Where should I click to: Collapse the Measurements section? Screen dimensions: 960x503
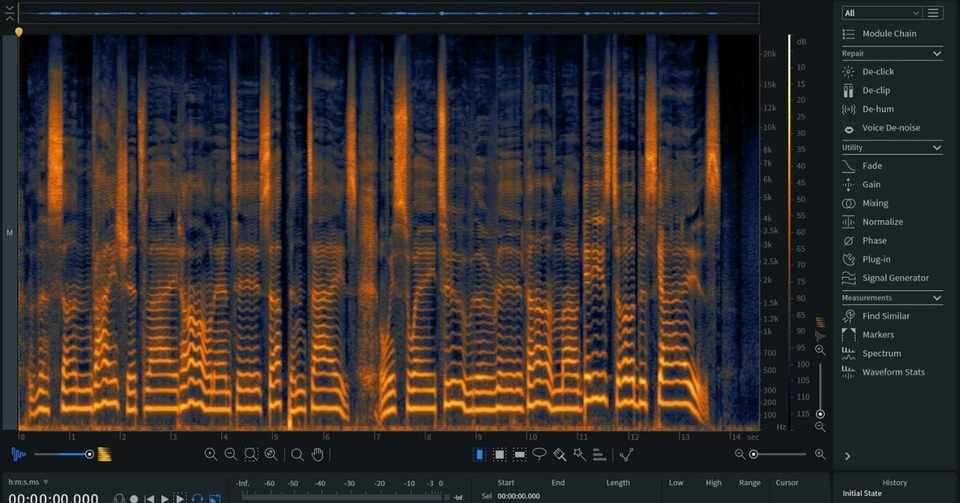pyautogui.click(x=936, y=298)
